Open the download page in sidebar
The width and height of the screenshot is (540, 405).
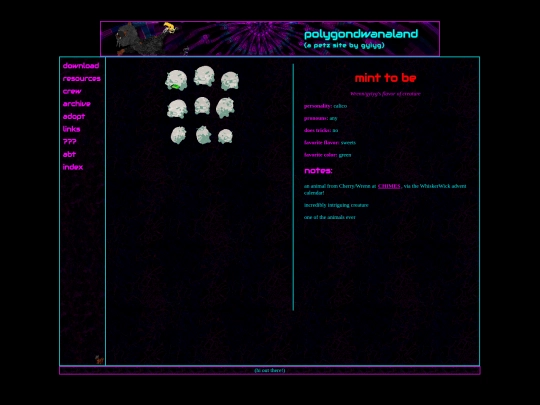click(81, 66)
